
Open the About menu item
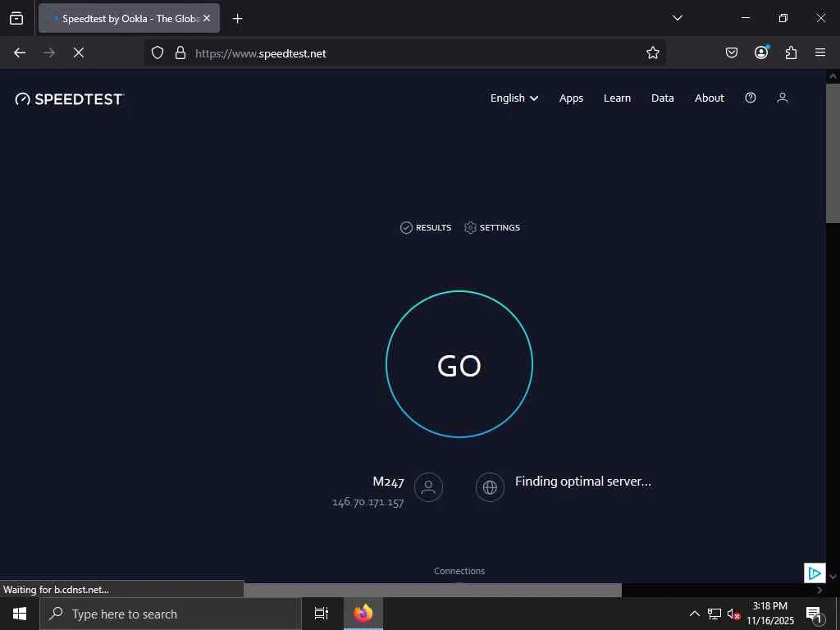710,98
